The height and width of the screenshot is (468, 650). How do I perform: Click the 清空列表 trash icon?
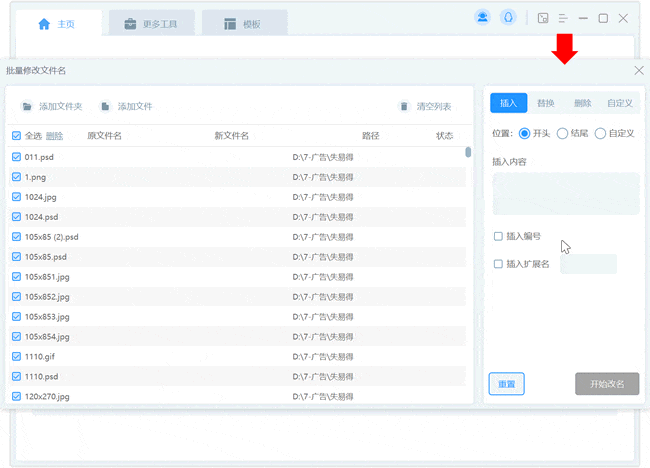point(404,106)
